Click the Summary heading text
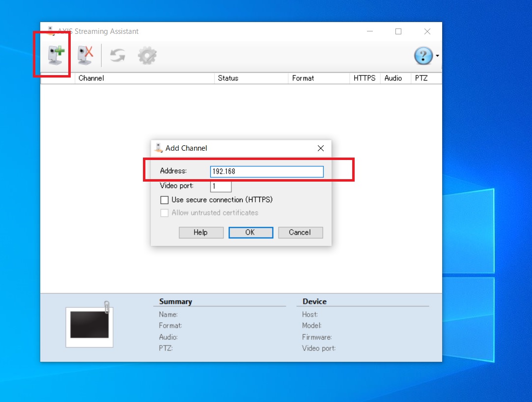The width and height of the screenshot is (532, 402). (176, 301)
